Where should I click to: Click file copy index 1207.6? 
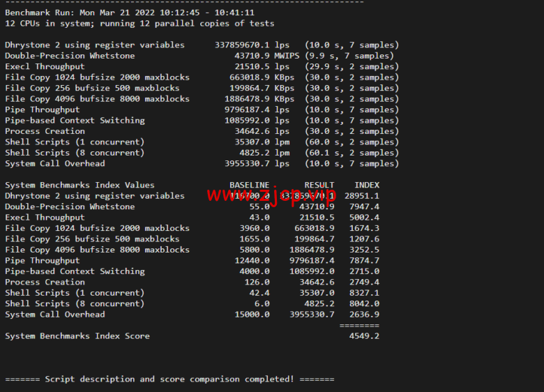coord(365,239)
